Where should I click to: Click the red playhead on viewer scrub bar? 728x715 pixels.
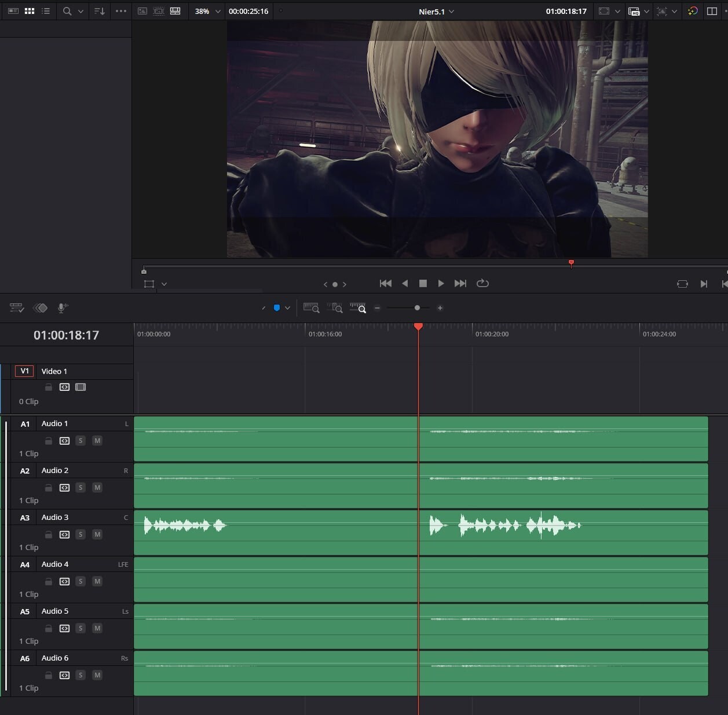pos(571,263)
